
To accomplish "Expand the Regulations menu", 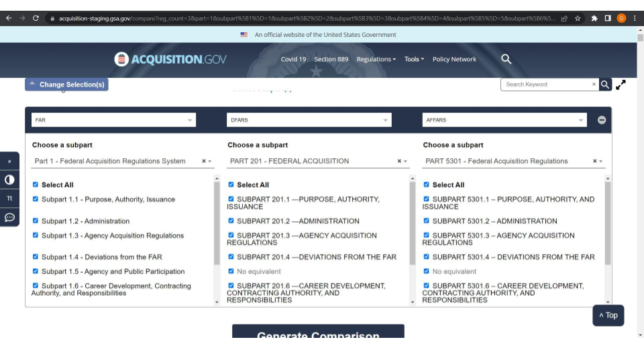I will coord(376,59).
